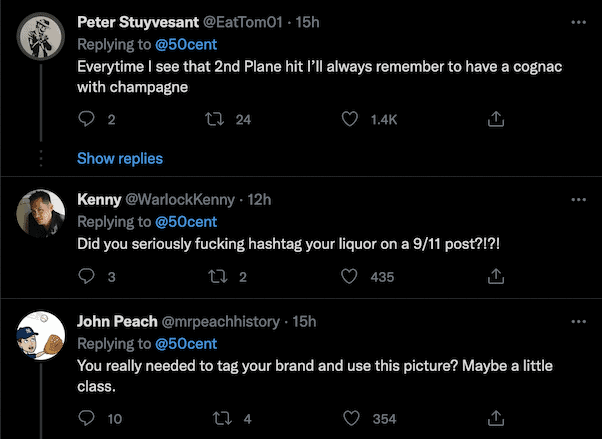Open more options on Kenny's tweet

tap(578, 200)
